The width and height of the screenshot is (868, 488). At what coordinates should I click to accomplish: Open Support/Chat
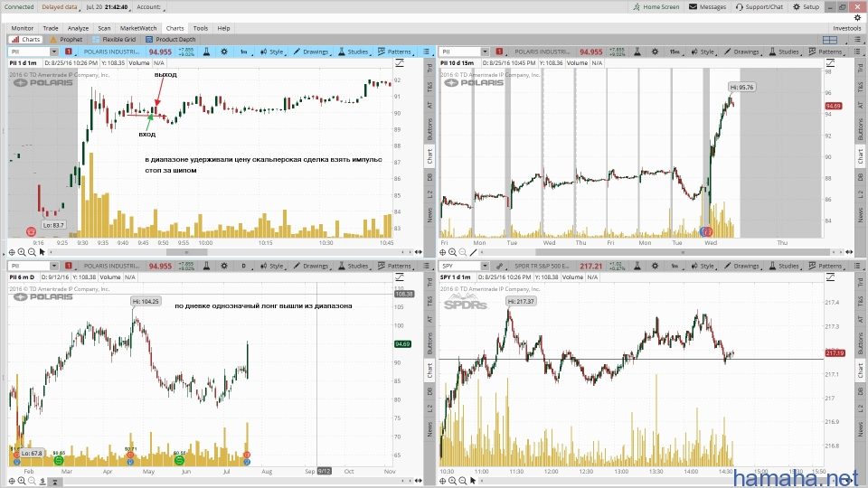759,6
